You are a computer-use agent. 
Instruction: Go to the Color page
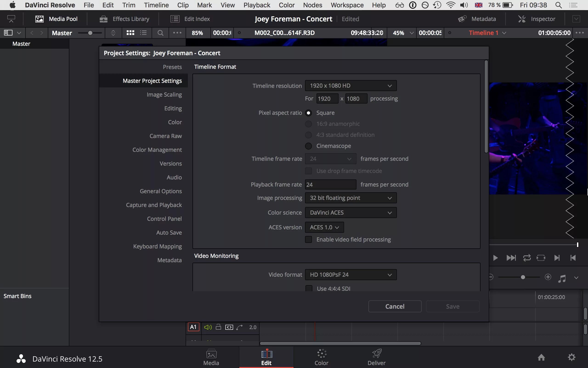coord(322,357)
